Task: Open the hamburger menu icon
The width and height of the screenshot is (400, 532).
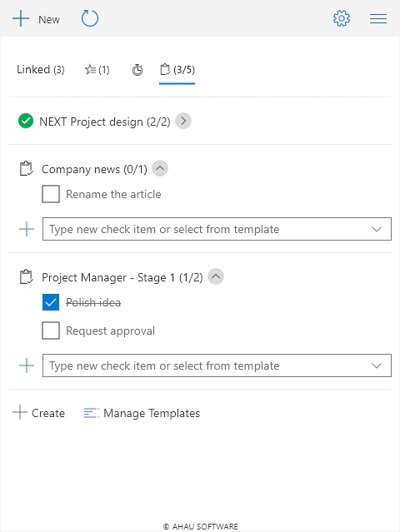Action: click(x=378, y=18)
